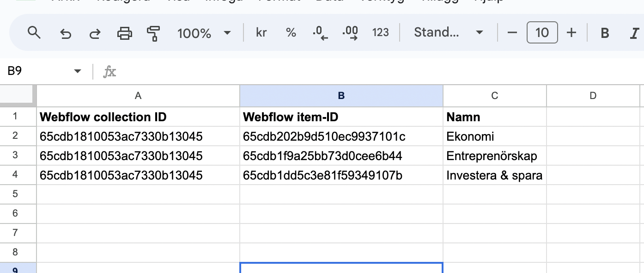Select column C header

(494, 96)
